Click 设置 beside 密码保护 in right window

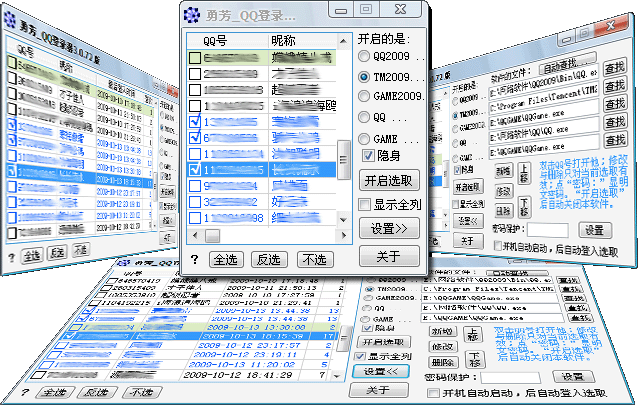595,230
